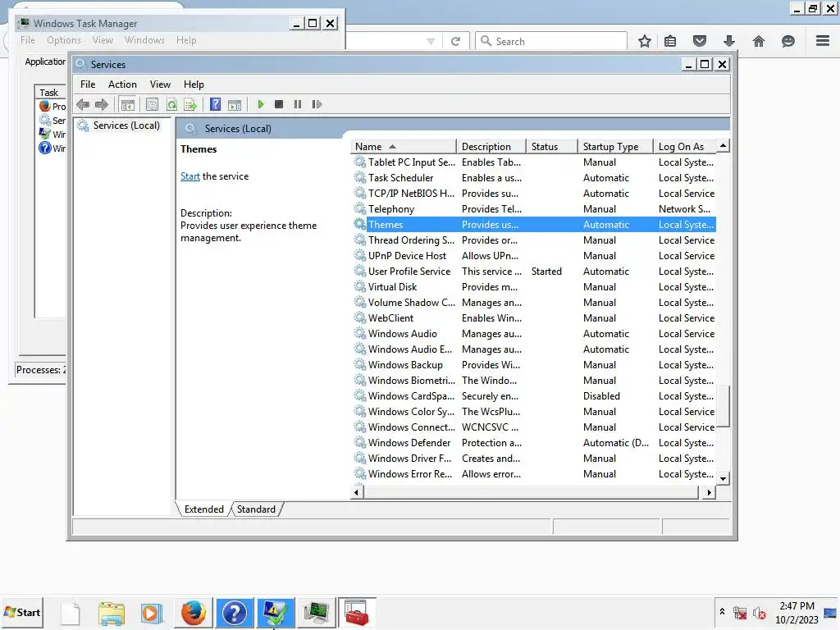Click the Restart Service toolbar icon

click(x=317, y=104)
